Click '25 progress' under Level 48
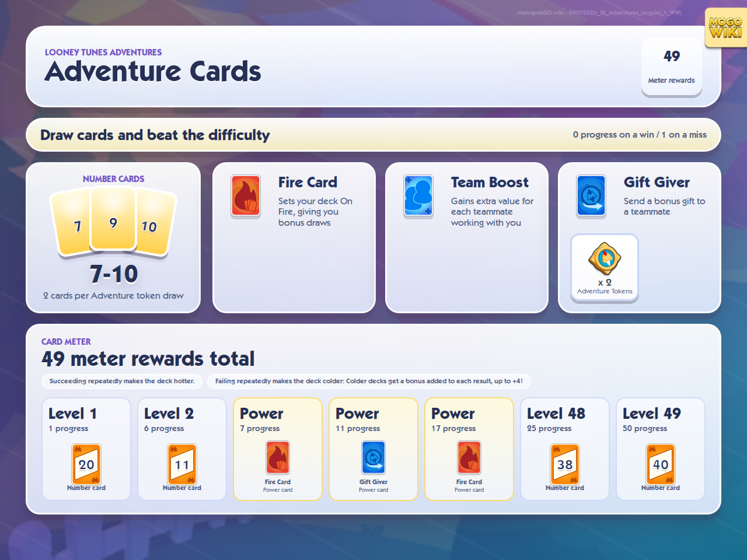 (549, 429)
